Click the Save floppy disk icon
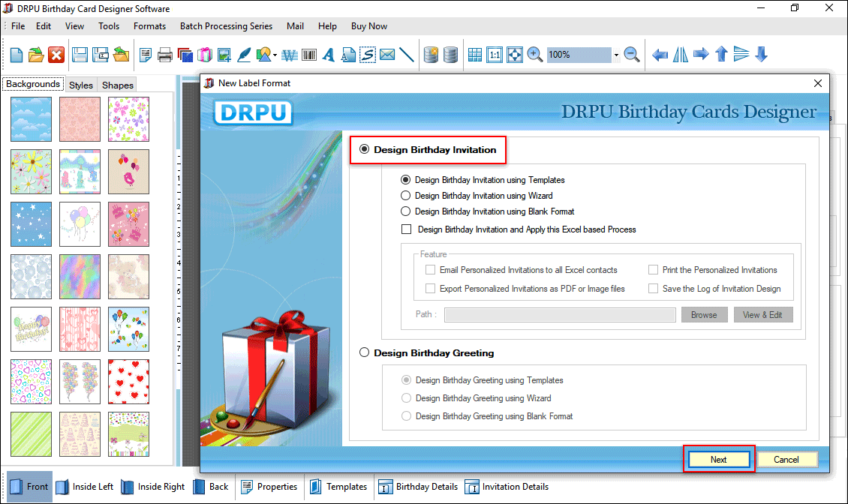This screenshot has width=848, height=504. pyautogui.click(x=80, y=55)
